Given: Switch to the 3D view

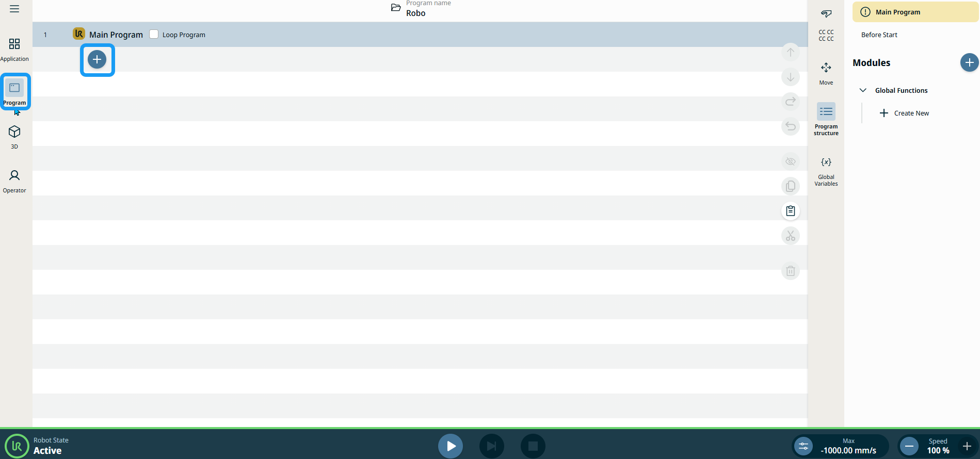Looking at the screenshot, I should click(x=14, y=137).
